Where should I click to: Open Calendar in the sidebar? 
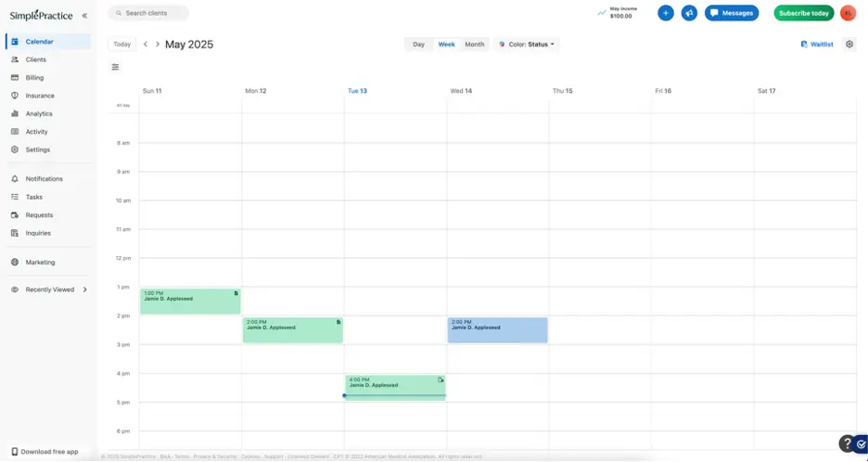pos(49,42)
